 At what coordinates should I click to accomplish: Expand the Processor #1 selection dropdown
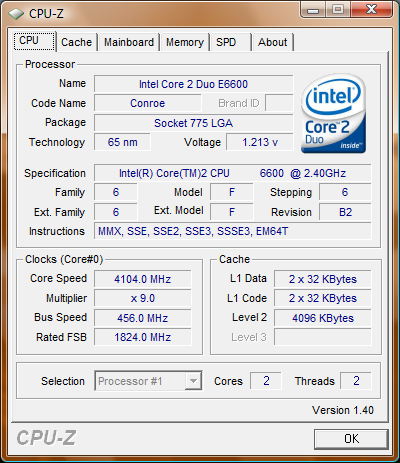coord(193,381)
